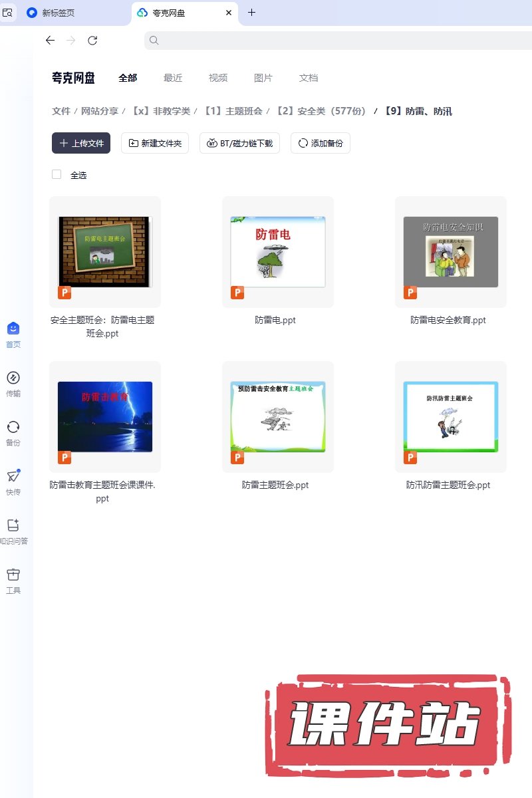
Task: Open the 快传 quick-send sidebar icon
Action: point(13,476)
